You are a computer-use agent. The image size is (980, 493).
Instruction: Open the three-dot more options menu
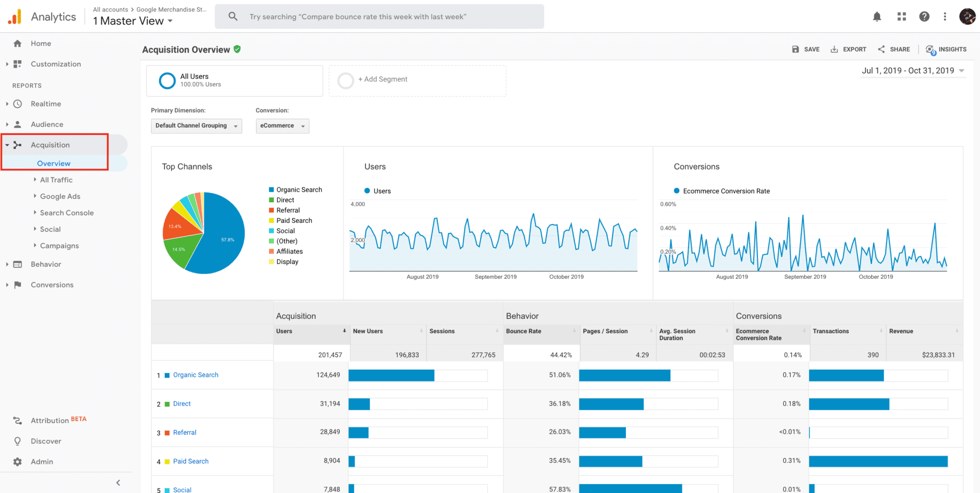(x=945, y=17)
